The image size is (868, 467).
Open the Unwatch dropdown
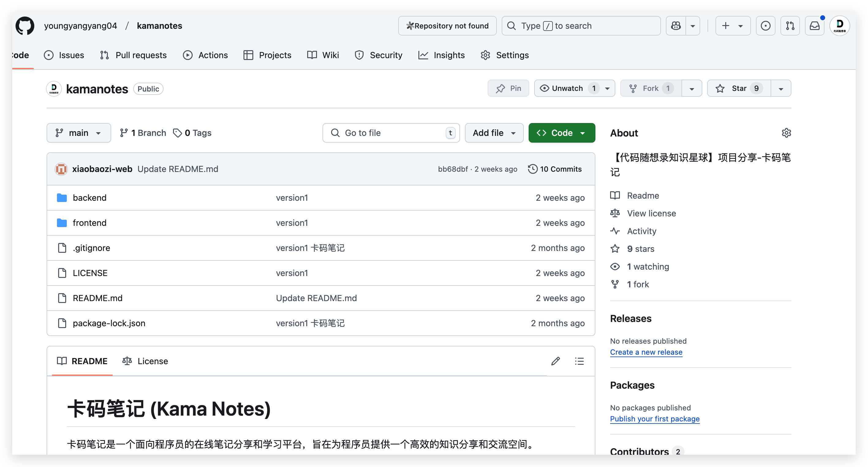(x=575, y=88)
